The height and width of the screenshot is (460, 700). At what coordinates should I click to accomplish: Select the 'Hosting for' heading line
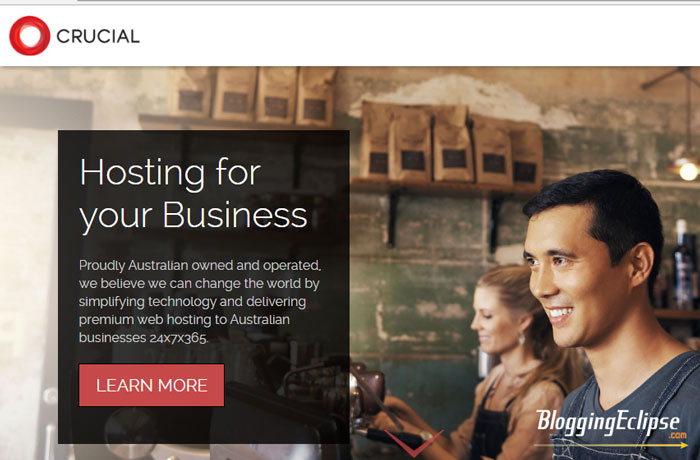170,172
